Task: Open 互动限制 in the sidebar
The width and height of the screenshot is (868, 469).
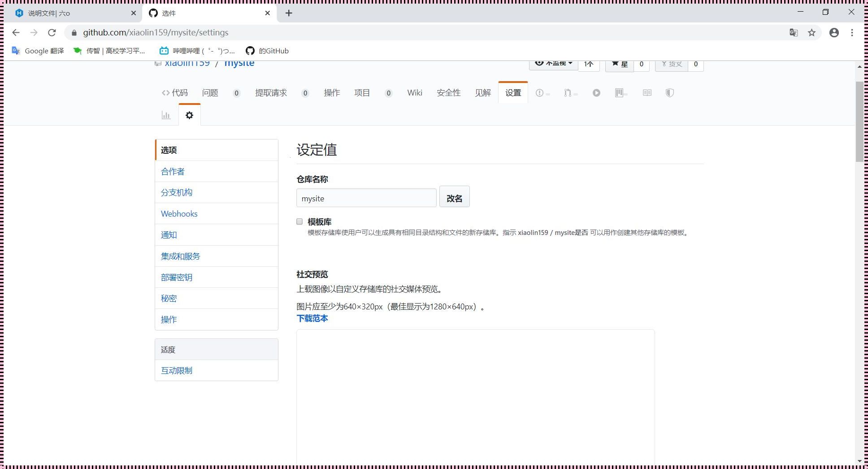Action: [x=217, y=370]
